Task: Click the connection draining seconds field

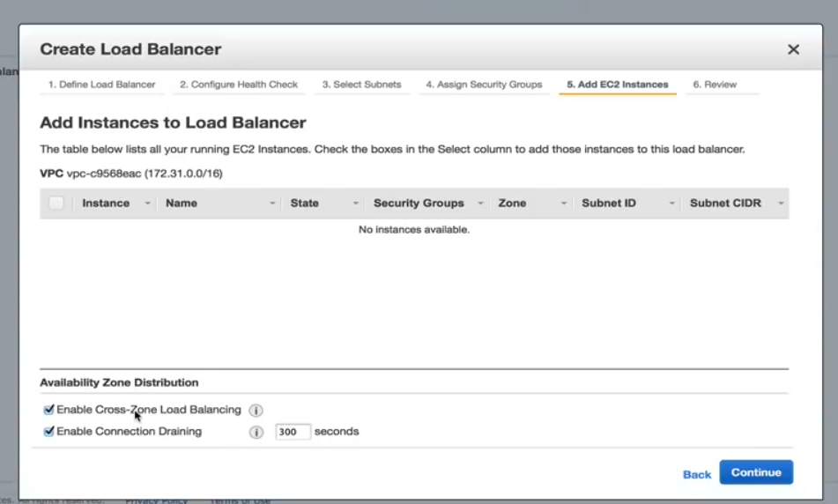Action: point(293,432)
